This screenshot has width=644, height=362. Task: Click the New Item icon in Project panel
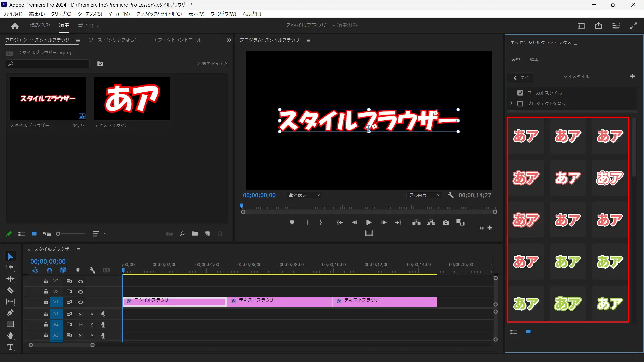pyautogui.click(x=208, y=234)
